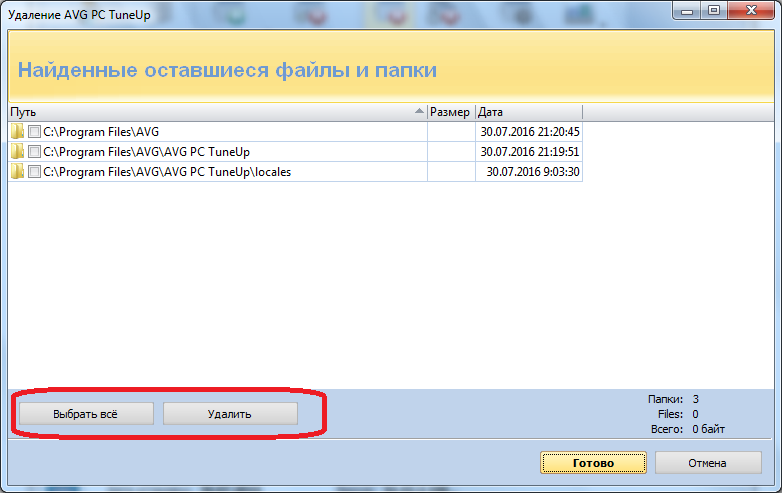Click the date 30.07.2016 21:20:45
782x493 pixels.
530,132
